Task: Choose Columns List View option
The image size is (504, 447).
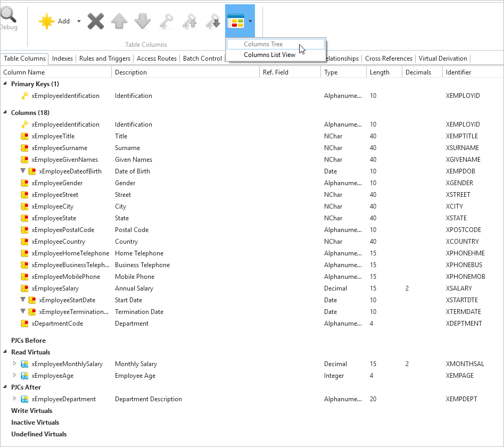Action: click(x=276, y=55)
